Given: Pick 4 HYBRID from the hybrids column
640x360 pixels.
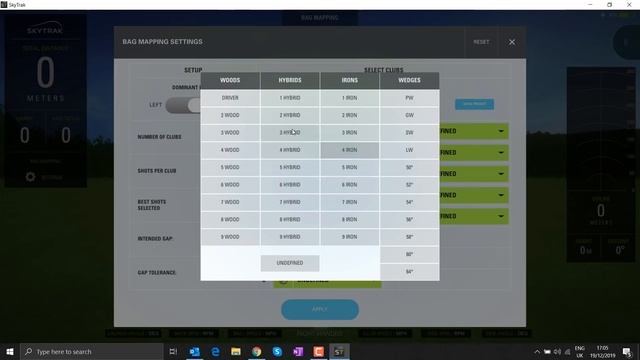Looking at the screenshot, I should coord(290,150).
